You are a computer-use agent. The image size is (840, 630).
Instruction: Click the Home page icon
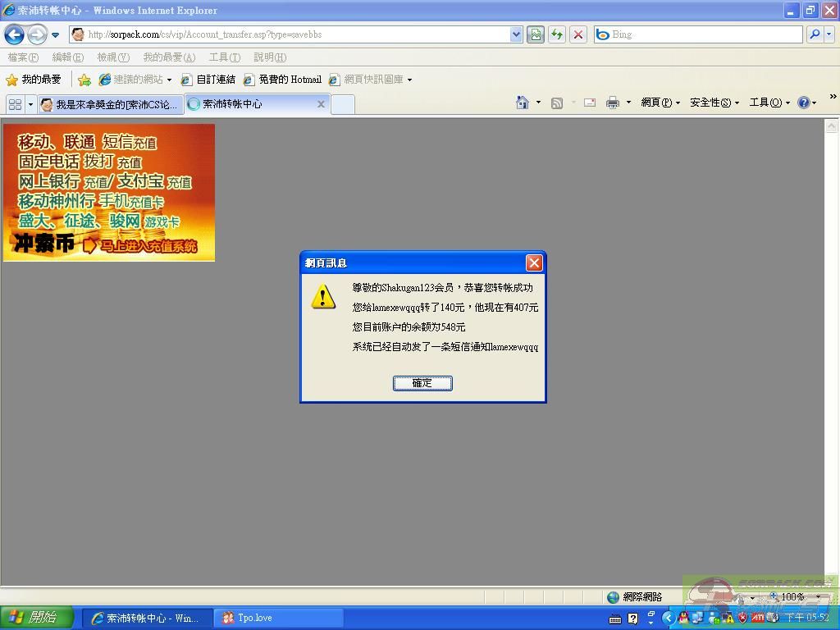click(x=522, y=103)
